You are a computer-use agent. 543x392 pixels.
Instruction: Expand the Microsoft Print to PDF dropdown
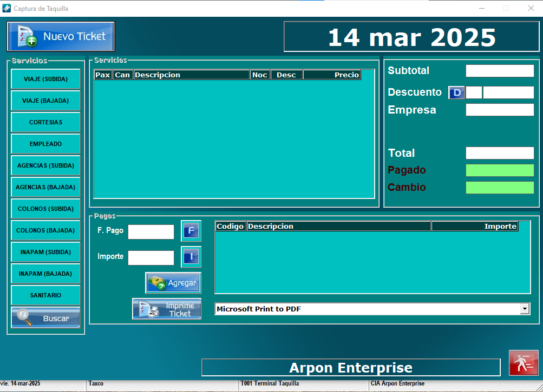524,309
